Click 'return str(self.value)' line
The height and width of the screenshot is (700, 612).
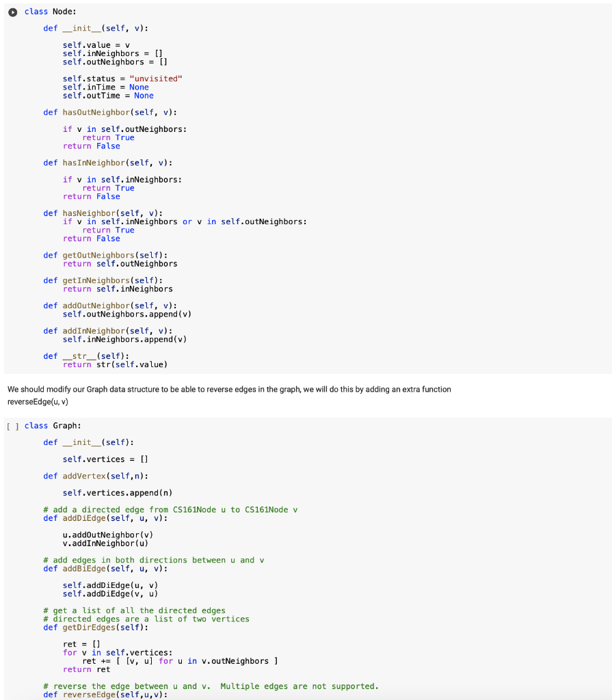(115, 365)
